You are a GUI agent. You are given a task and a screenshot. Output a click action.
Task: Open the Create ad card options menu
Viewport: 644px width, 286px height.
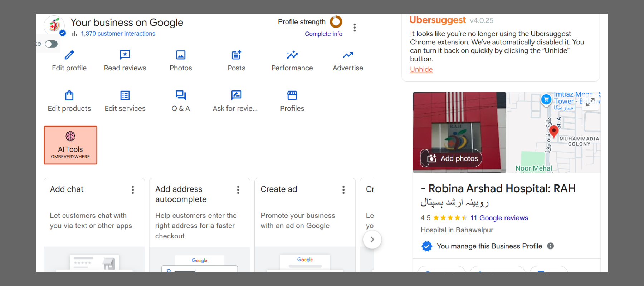pos(343,190)
